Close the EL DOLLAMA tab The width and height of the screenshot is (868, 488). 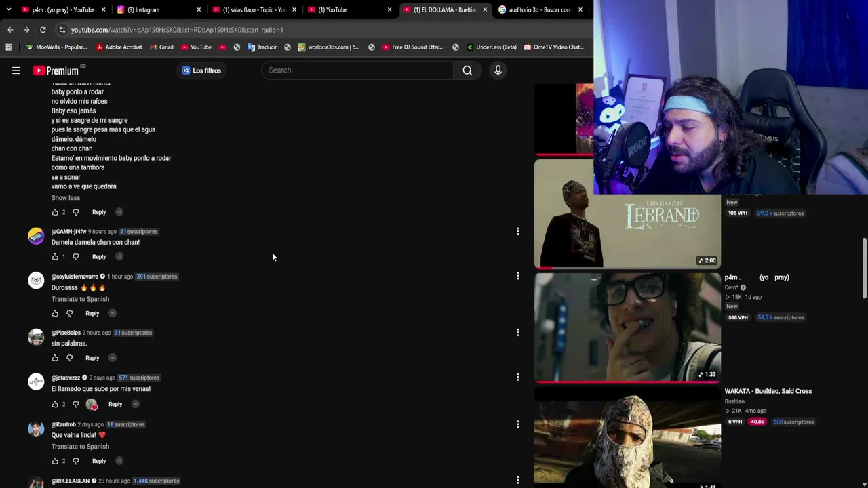485,9
